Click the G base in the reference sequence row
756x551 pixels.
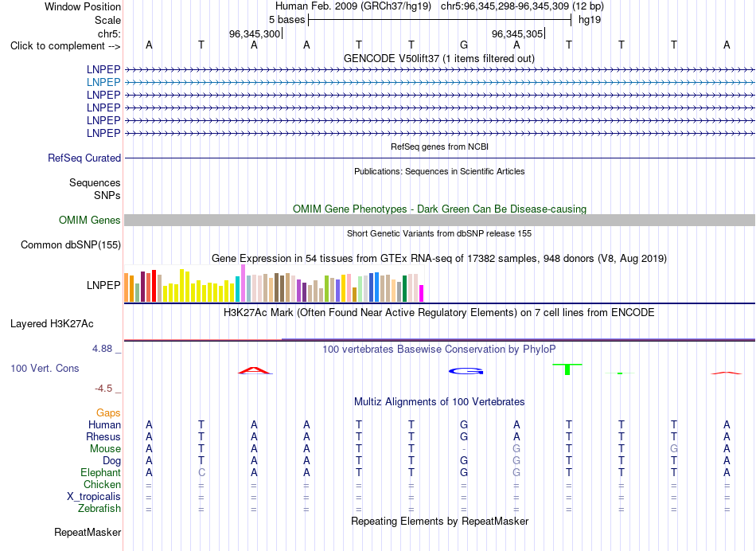click(464, 45)
